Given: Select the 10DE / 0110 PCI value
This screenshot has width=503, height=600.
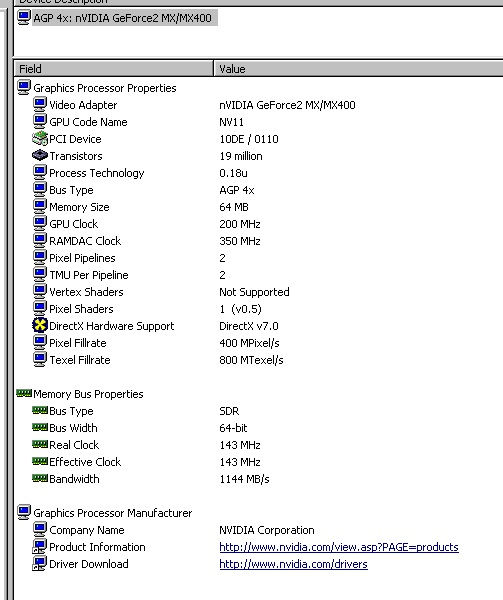Looking at the screenshot, I should pyautogui.click(x=249, y=139).
